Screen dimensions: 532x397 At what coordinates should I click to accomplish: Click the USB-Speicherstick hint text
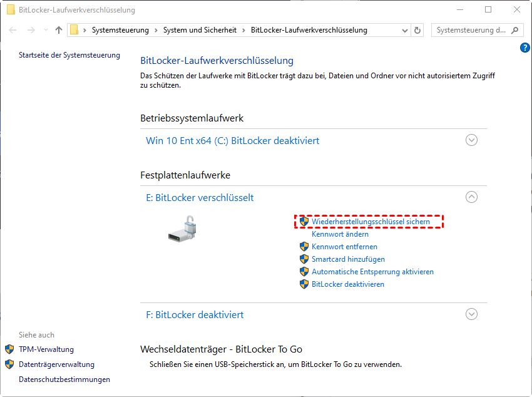tap(275, 364)
